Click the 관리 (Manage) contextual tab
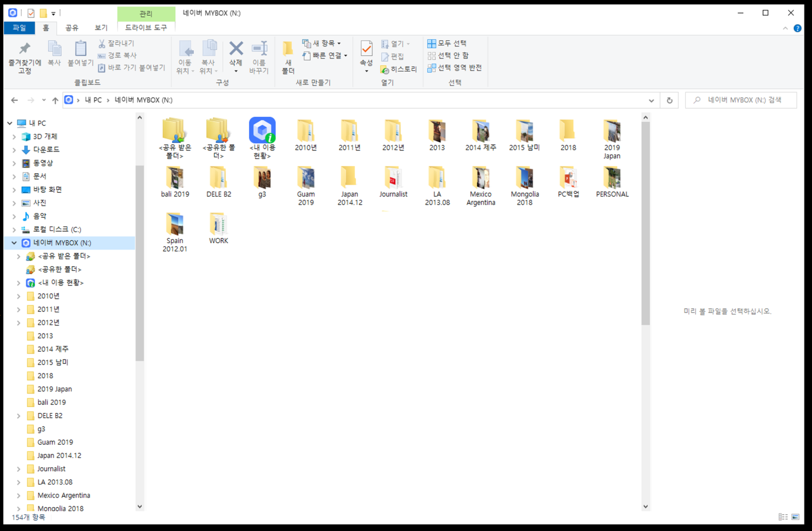Screen dimensions: 812x531 click(146, 14)
